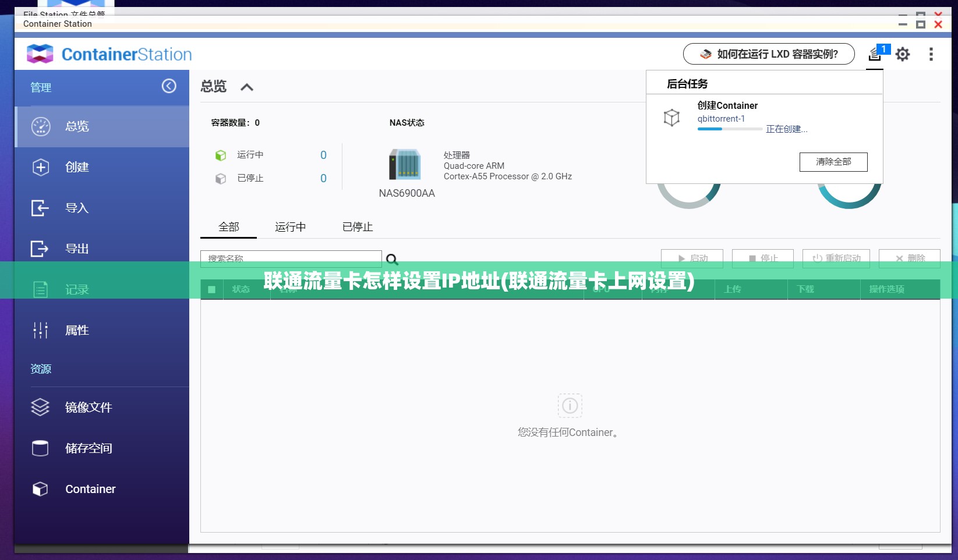Viewport: 958px width, 560px height.
Task: Switch to the 已停止 tab
Action: (358, 227)
